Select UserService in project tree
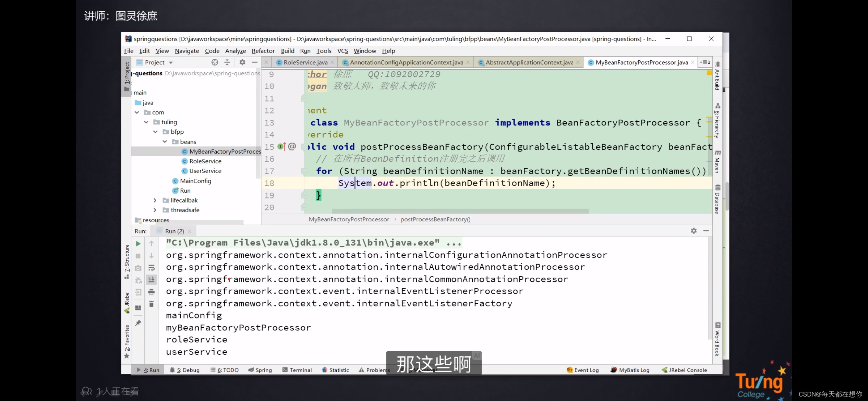868x401 pixels. click(x=205, y=171)
